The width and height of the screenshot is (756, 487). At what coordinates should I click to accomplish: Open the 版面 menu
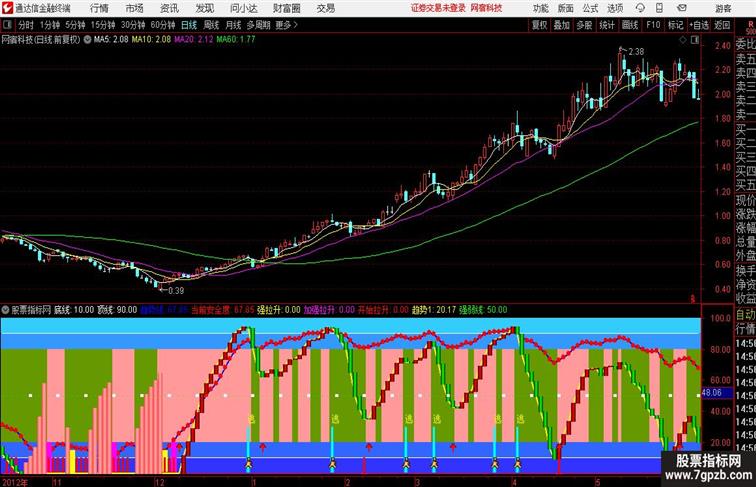565,8
